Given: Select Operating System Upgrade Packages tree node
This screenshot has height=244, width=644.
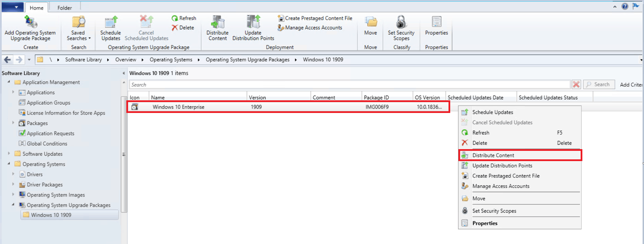Looking at the screenshot, I should 68,205.
